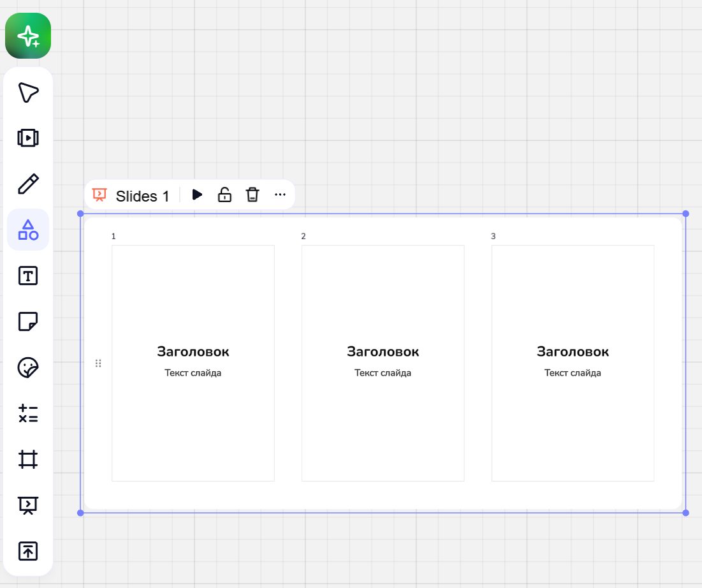The height and width of the screenshot is (588, 702).
Task: Select slide 2 thumbnail
Action: coord(383,363)
